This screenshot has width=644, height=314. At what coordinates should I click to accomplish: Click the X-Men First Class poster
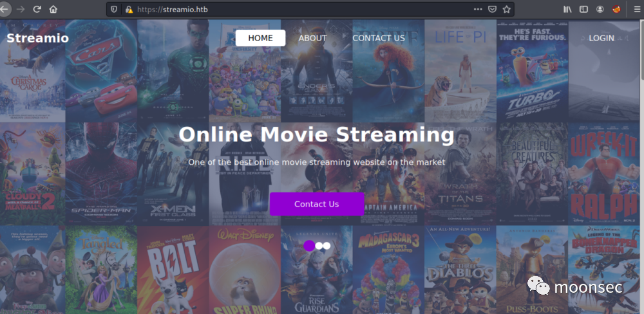point(173,174)
